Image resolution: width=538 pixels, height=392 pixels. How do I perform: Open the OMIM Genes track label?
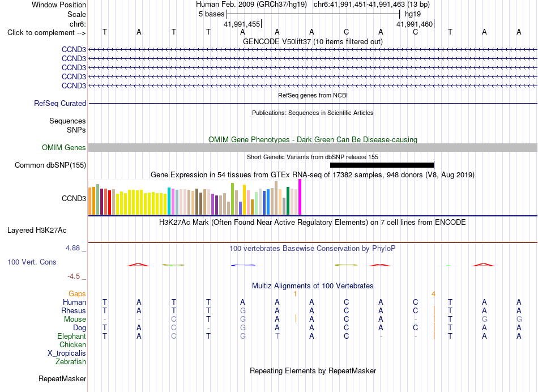tap(64, 148)
